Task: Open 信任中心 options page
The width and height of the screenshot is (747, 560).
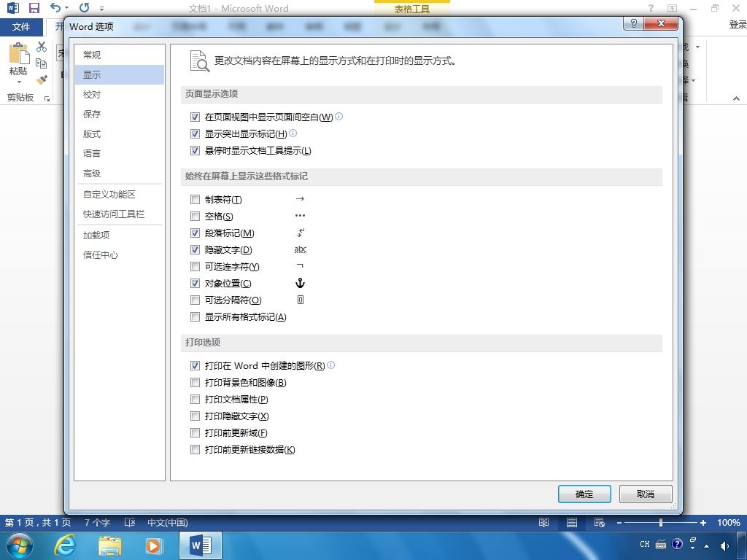Action: (x=119, y=254)
